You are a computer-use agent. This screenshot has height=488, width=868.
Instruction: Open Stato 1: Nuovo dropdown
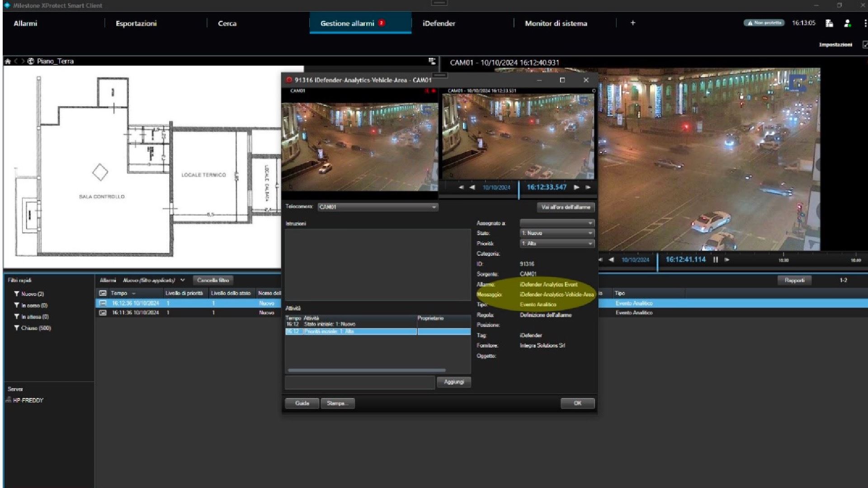[x=557, y=233]
